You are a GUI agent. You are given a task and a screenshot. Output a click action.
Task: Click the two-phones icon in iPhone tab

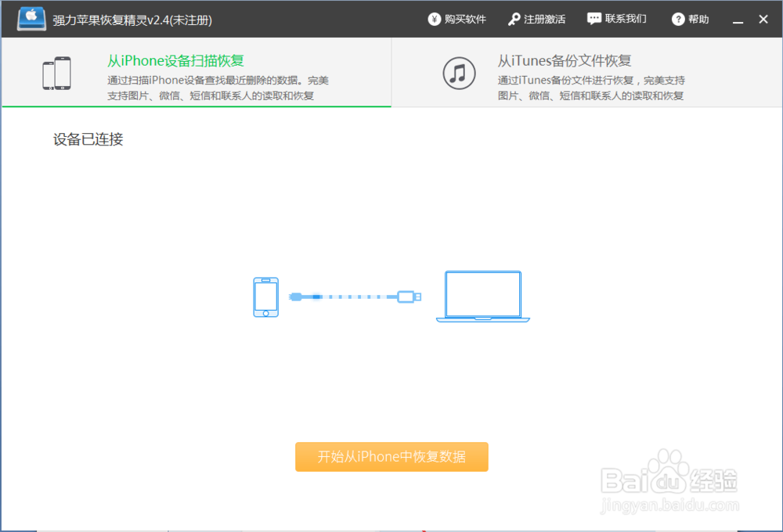[57, 74]
